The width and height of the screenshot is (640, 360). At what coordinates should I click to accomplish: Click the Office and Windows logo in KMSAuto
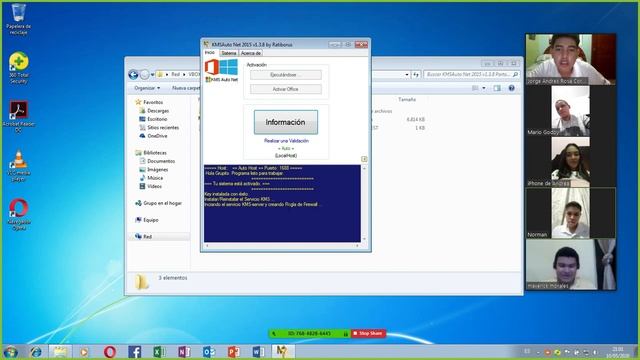221,67
